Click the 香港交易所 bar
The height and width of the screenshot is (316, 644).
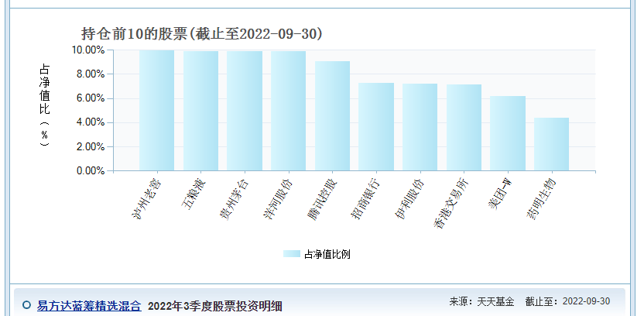click(x=464, y=127)
